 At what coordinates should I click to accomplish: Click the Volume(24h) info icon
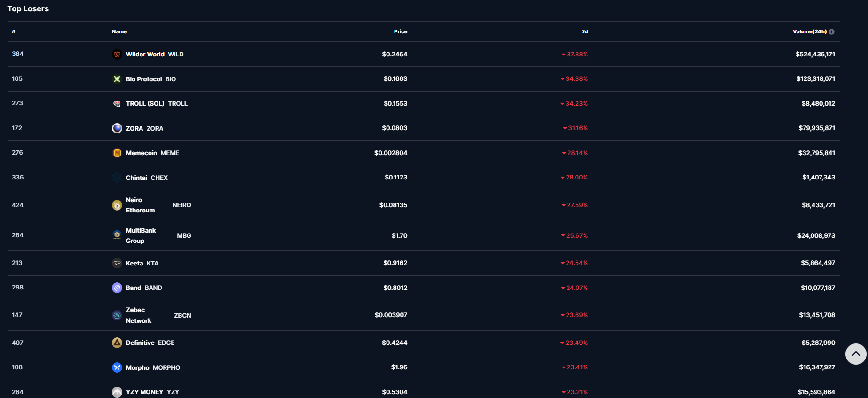[831, 31]
